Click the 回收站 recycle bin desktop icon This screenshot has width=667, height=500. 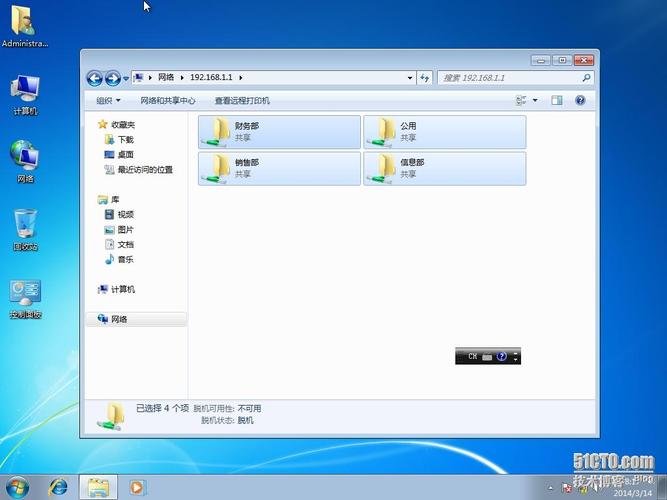pos(25,230)
